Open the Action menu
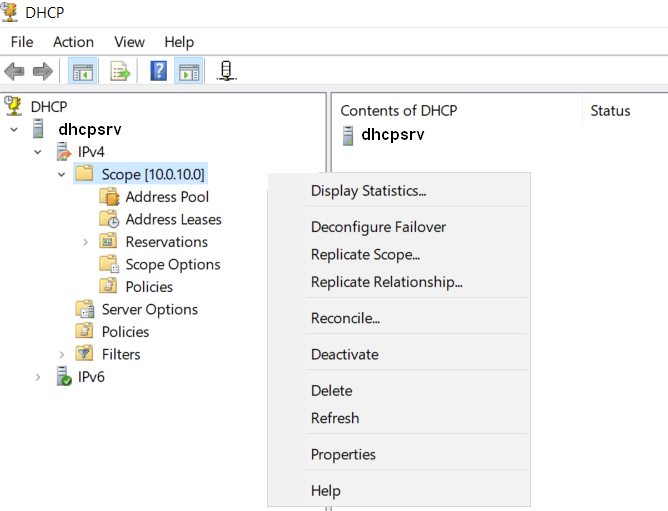668x511 pixels. tap(73, 42)
